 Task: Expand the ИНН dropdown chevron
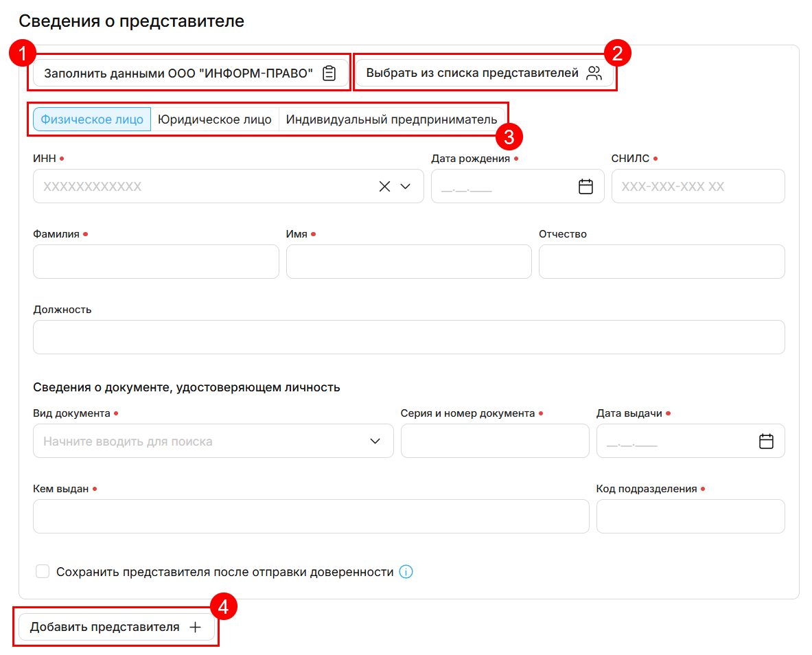pyautogui.click(x=406, y=187)
